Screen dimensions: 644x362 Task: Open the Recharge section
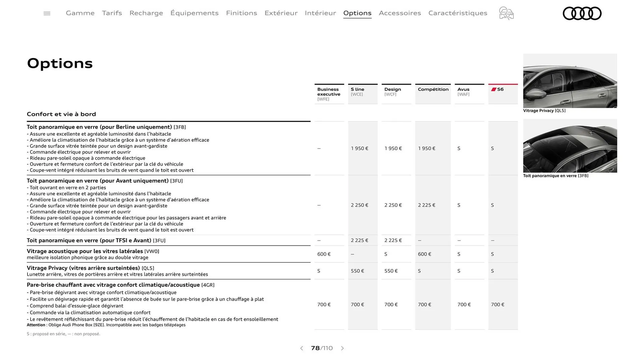pos(146,13)
